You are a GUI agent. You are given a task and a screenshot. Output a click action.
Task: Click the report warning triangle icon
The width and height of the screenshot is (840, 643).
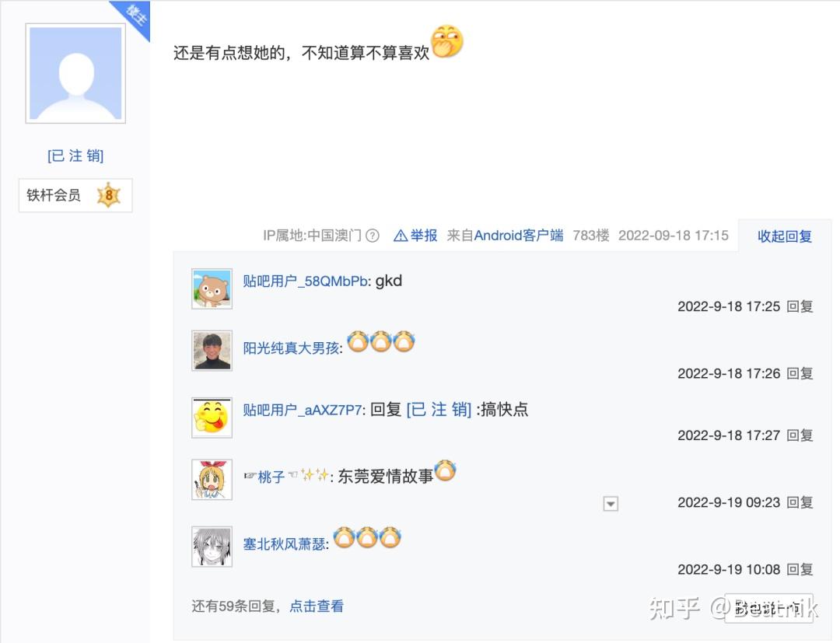click(x=401, y=236)
